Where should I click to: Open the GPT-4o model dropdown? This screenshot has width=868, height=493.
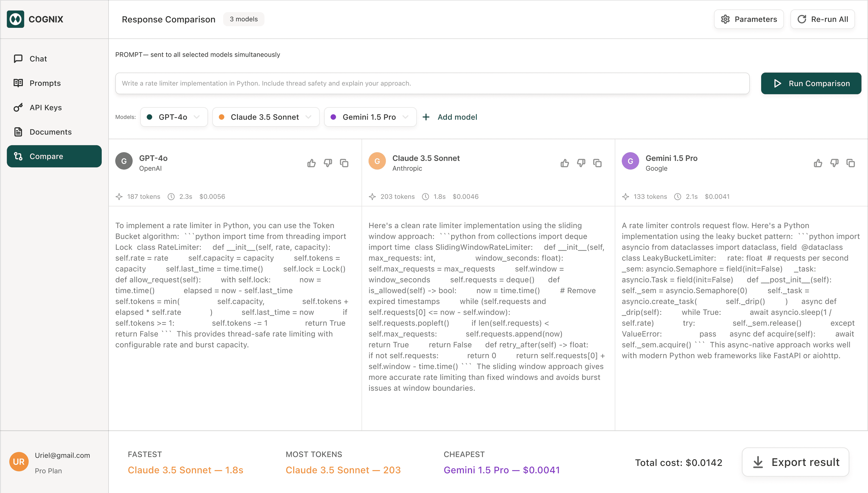tap(174, 117)
